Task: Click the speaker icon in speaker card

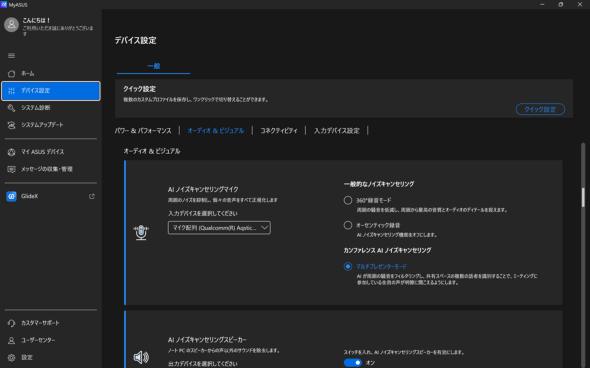Action: click(141, 357)
